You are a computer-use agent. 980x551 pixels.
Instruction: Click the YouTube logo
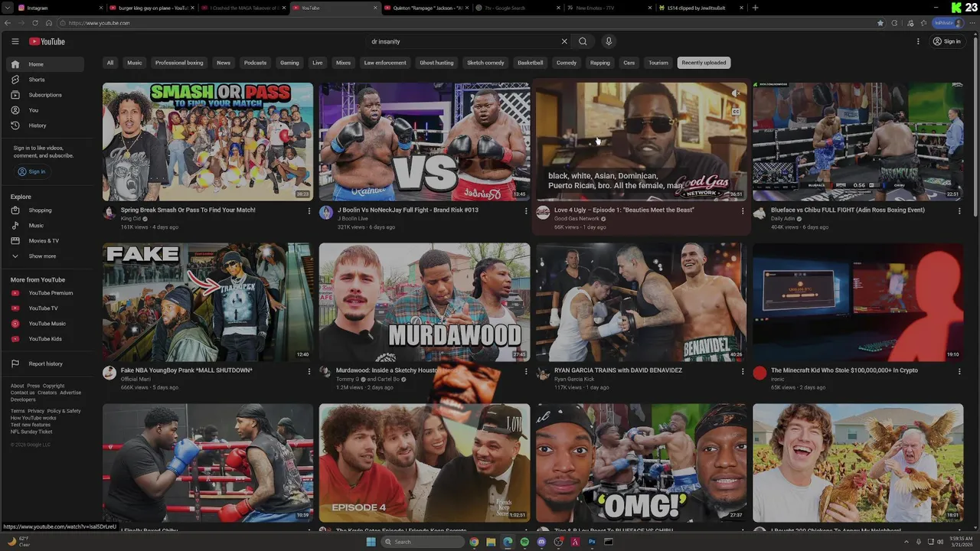tap(47, 41)
